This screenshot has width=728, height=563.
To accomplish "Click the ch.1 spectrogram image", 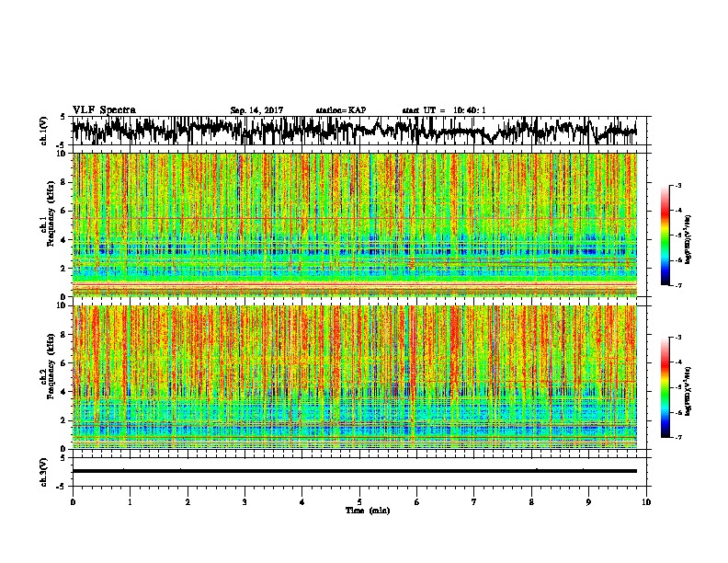I will pyautogui.click(x=355, y=224).
